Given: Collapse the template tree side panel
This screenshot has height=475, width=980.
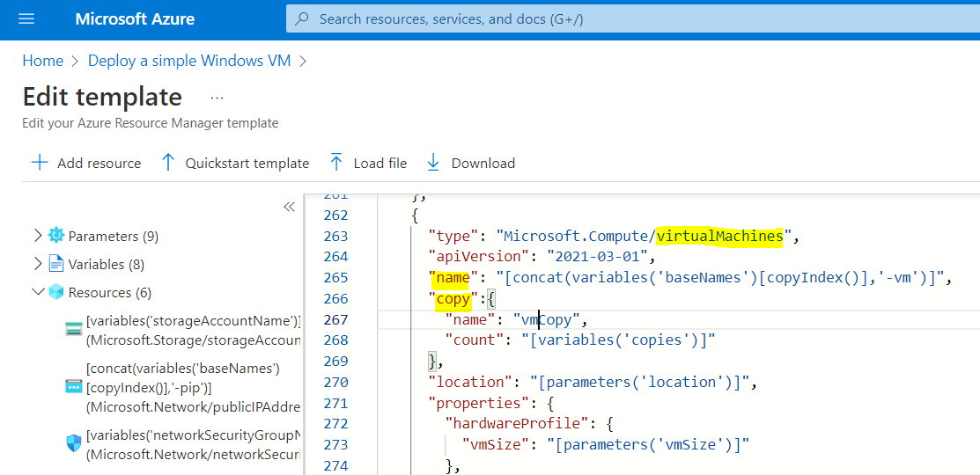Looking at the screenshot, I should [289, 208].
